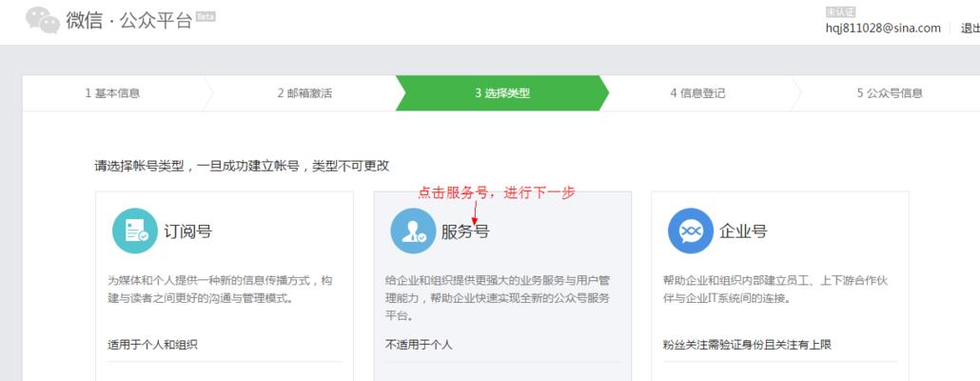Select the 企业号 blue chat icon

coord(691,231)
